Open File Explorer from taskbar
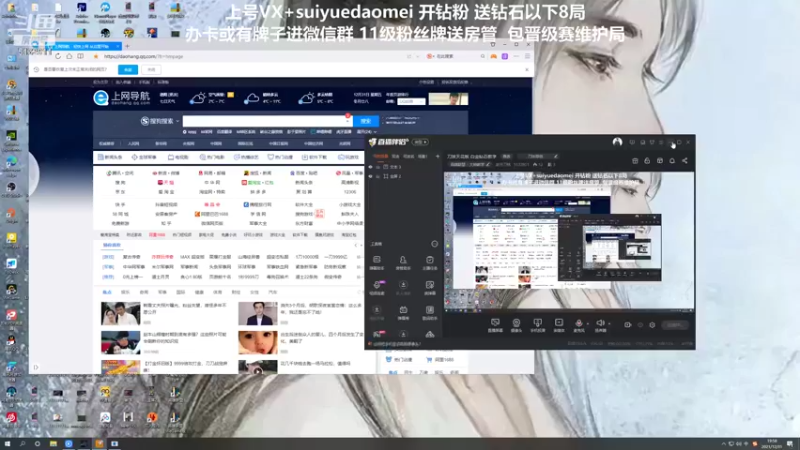Image resolution: width=800 pixels, height=450 pixels. [x=53, y=444]
